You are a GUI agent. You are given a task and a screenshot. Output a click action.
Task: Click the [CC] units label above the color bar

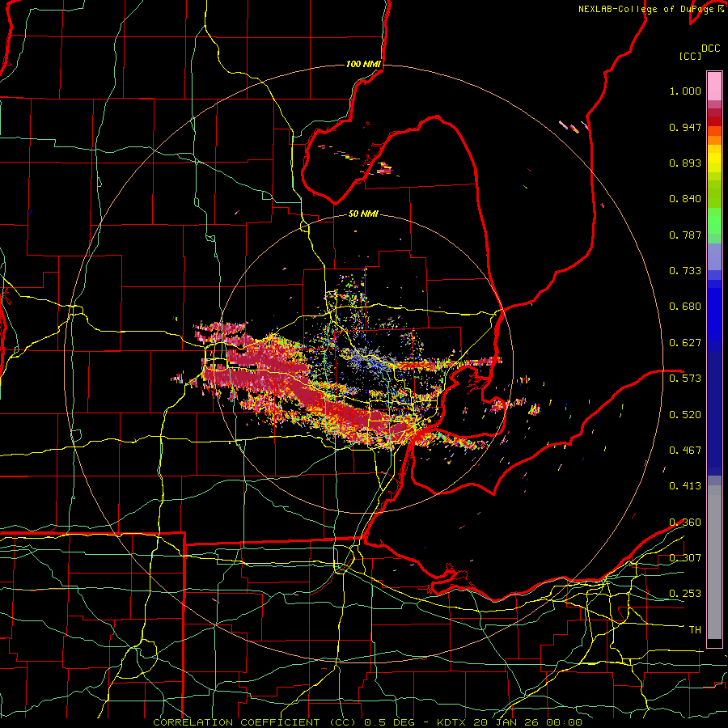point(690,56)
